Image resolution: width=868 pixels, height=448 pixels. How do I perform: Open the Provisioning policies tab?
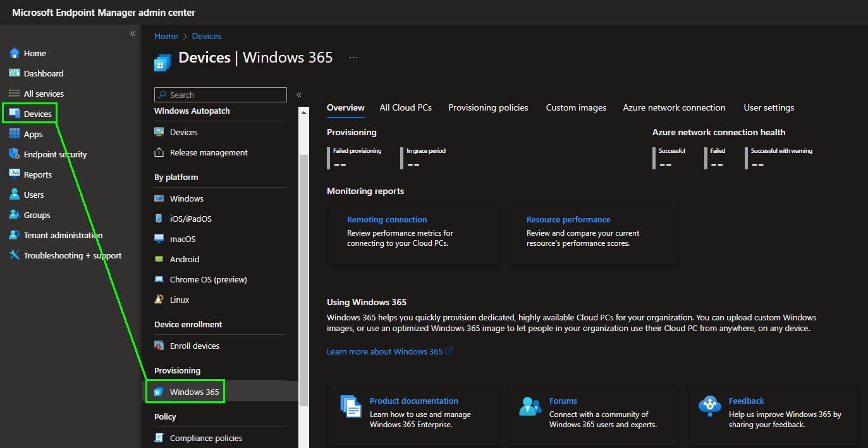click(x=488, y=107)
